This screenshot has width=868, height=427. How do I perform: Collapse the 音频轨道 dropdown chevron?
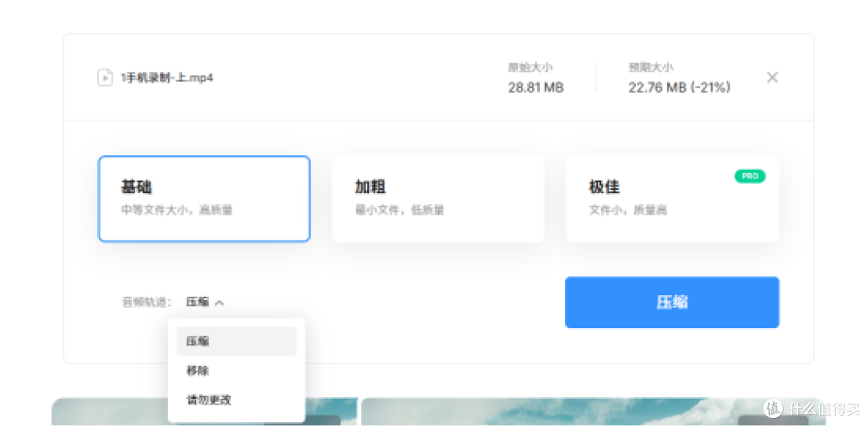[x=219, y=302]
